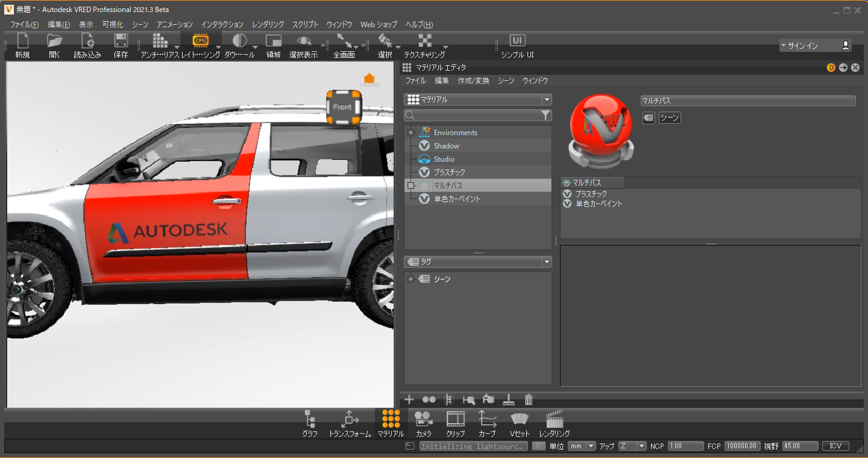The image size is (868, 458).
Task: Click the arrow undock icon in Material Editor title
Action: pyautogui.click(x=843, y=68)
